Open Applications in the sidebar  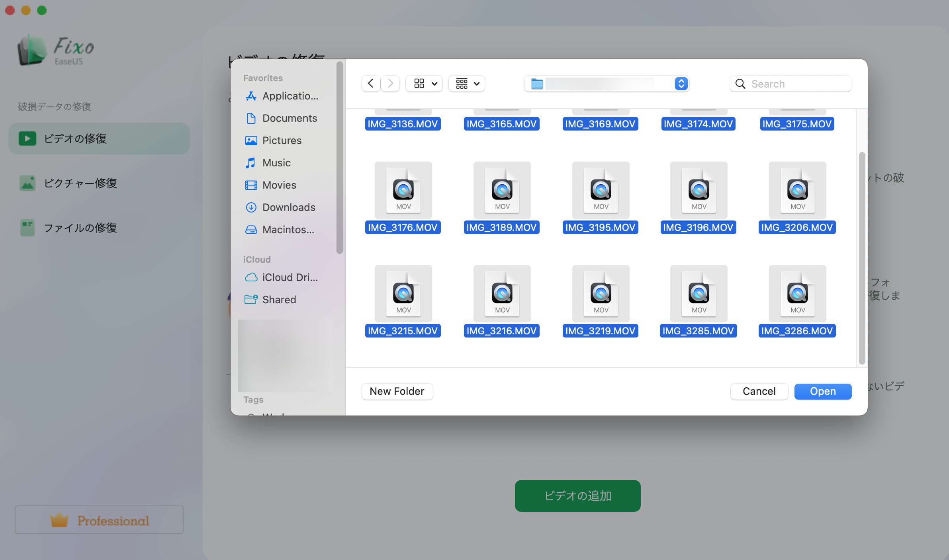(290, 96)
